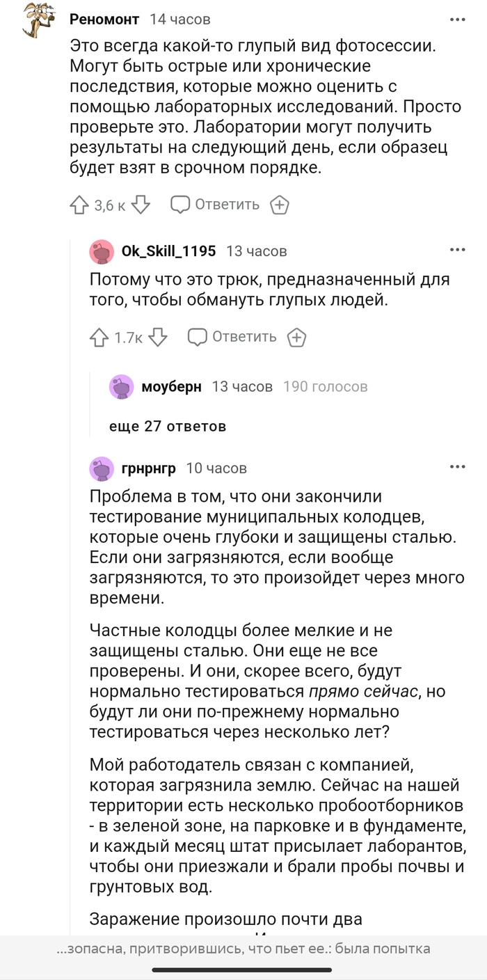Open моуберн's avatar
487x980 pixels.
coord(122,387)
